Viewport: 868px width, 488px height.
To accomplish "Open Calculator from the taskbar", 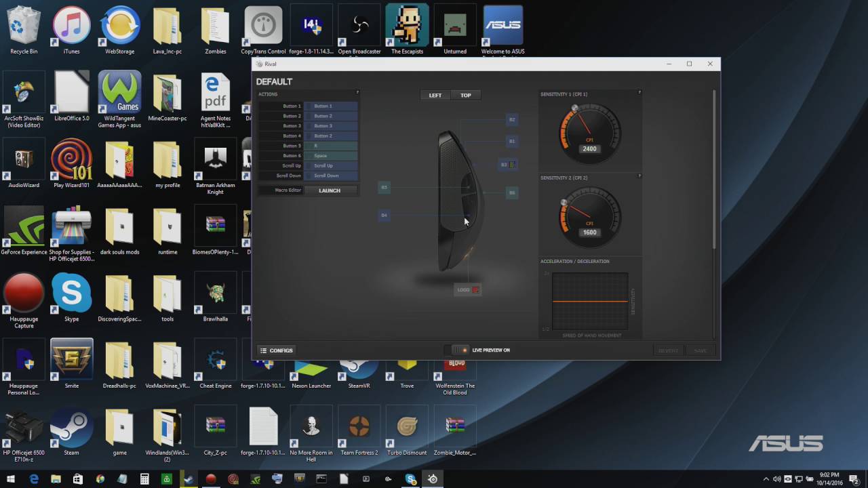I will click(144, 479).
